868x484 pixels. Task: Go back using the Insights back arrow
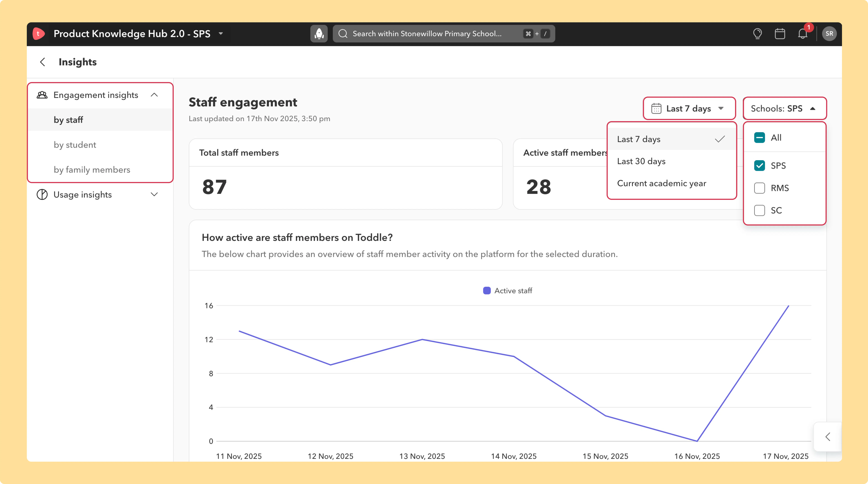tap(42, 62)
